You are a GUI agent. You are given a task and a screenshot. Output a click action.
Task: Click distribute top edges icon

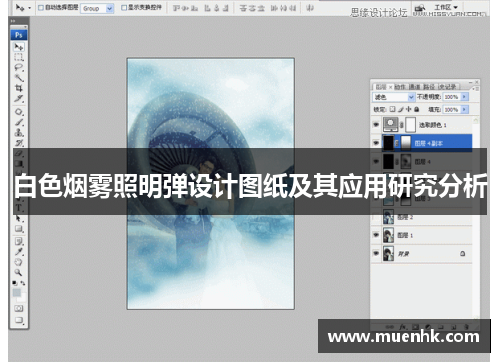click(x=243, y=8)
